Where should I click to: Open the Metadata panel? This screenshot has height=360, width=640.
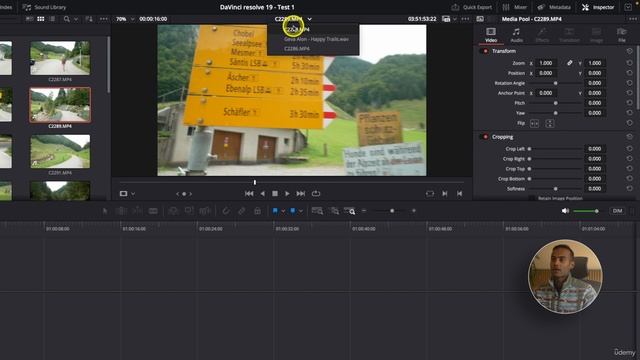554,7
